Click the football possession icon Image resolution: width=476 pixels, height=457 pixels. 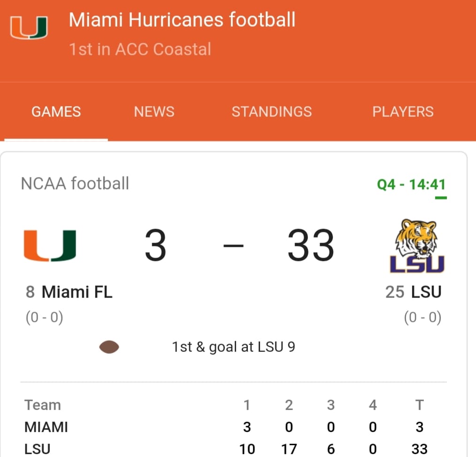pos(109,347)
